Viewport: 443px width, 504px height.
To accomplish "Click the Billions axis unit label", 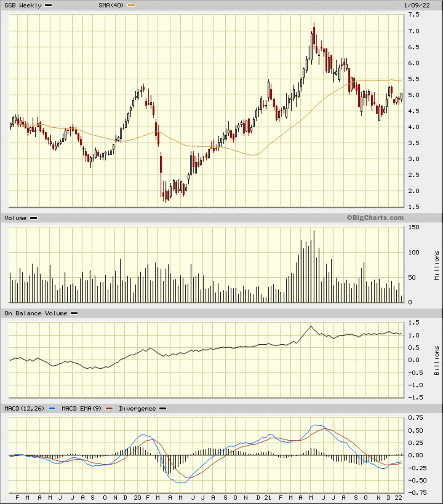I will click(x=437, y=360).
